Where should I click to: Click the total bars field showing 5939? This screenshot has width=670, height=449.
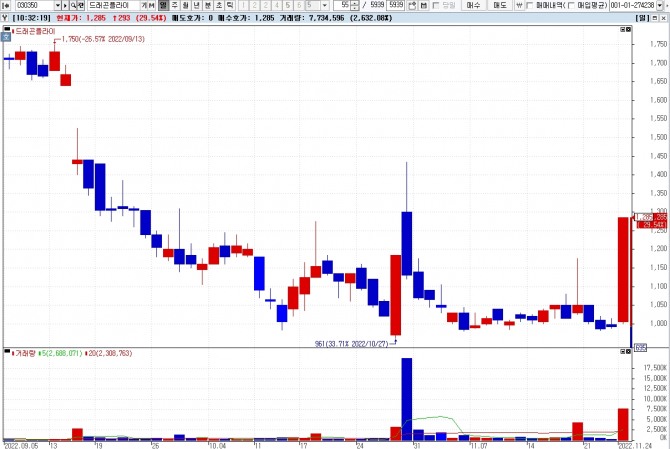[396, 5]
